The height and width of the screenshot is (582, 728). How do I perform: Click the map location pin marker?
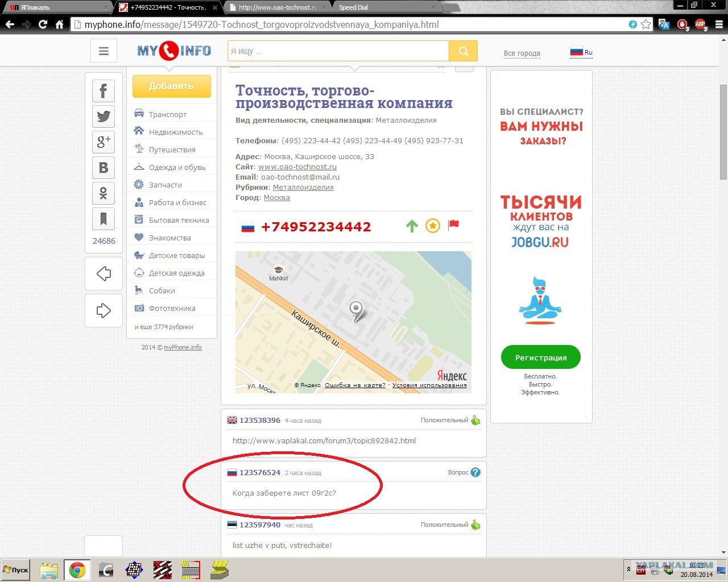tap(356, 311)
